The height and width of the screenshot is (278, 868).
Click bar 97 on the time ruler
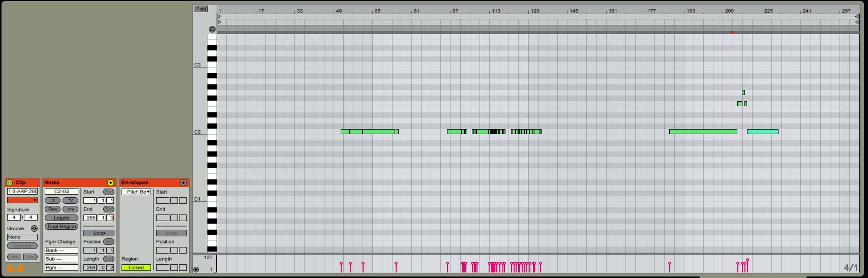[x=455, y=11]
